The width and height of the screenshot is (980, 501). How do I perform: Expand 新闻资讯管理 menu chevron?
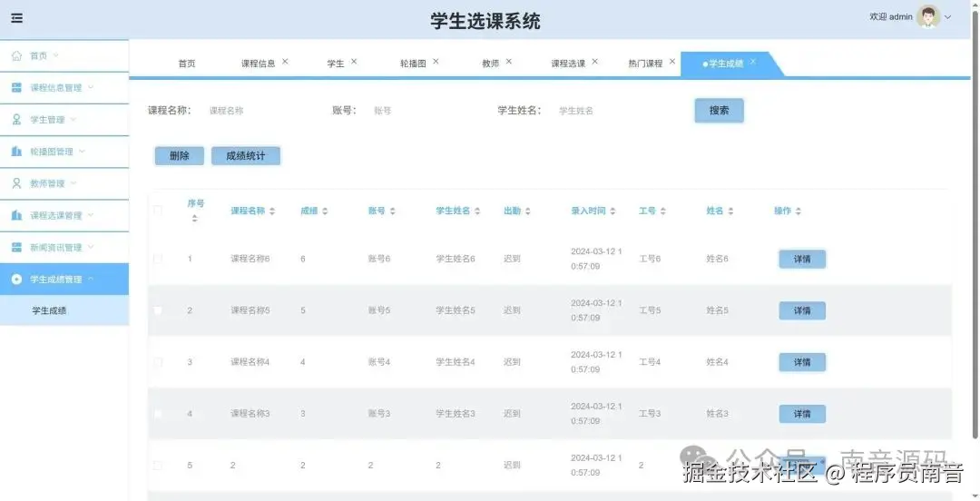pos(91,247)
